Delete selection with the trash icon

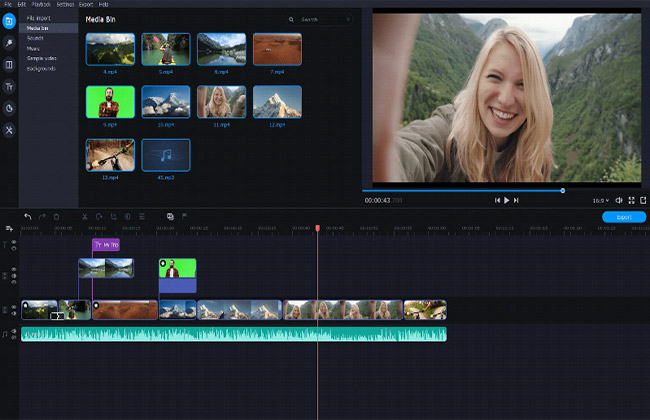coord(56,216)
